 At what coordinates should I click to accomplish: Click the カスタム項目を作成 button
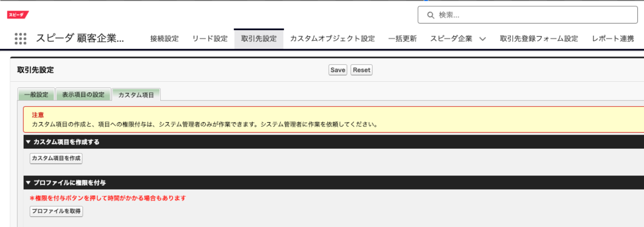click(56, 158)
